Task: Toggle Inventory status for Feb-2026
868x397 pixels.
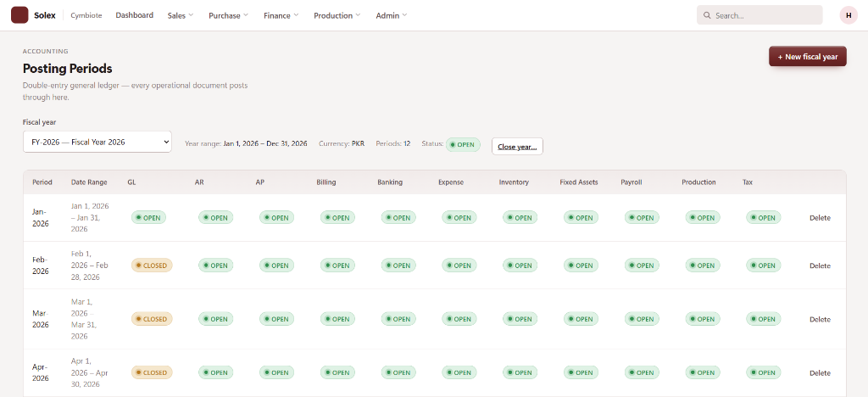Action: tap(520, 266)
